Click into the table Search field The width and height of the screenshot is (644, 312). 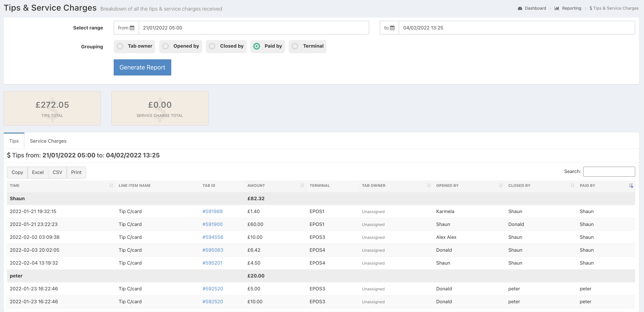pyautogui.click(x=609, y=171)
